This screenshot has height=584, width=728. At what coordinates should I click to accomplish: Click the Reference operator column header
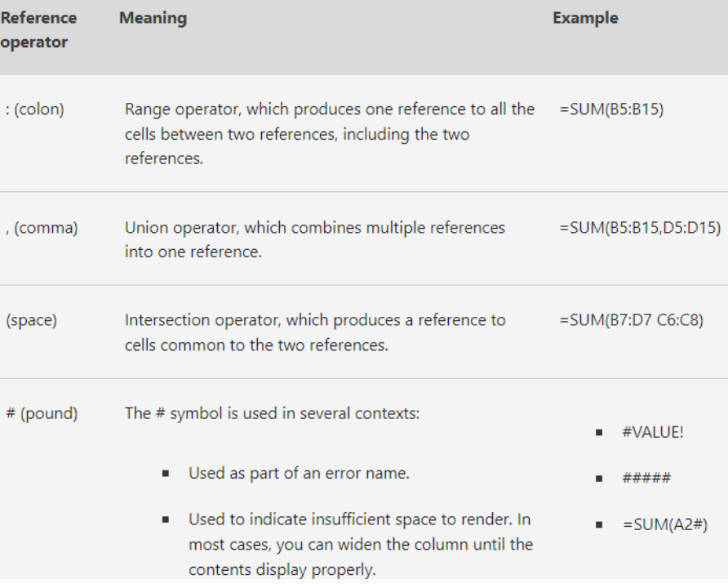pos(38,29)
